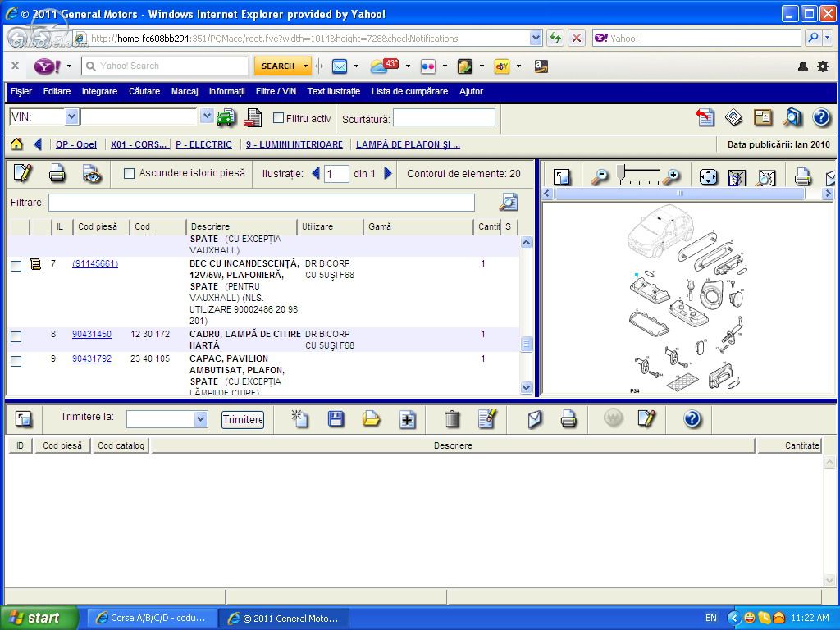This screenshot has width=840, height=630.
Task: Open Yahoo mail dropdown arrow
Action: tap(356, 66)
